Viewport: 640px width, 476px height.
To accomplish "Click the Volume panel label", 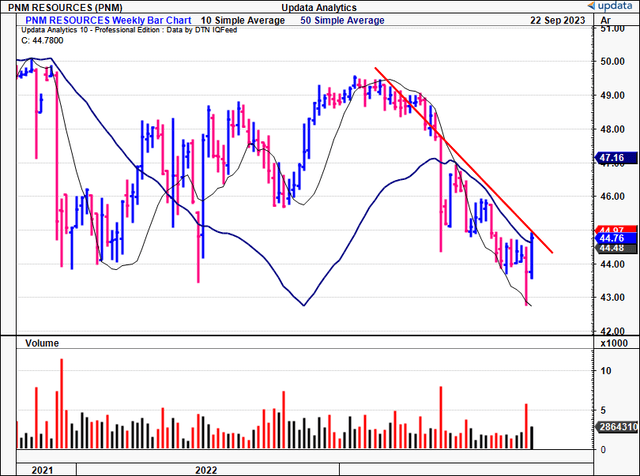I will click(42, 343).
